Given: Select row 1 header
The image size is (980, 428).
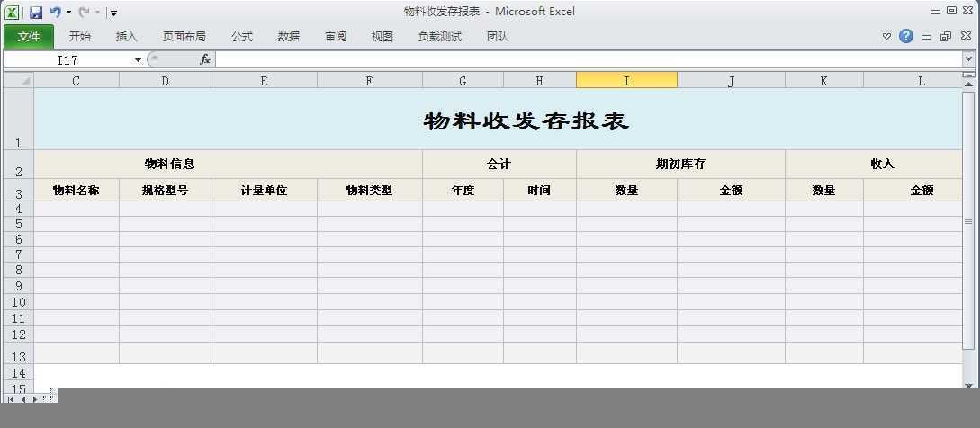Looking at the screenshot, I should [x=19, y=119].
